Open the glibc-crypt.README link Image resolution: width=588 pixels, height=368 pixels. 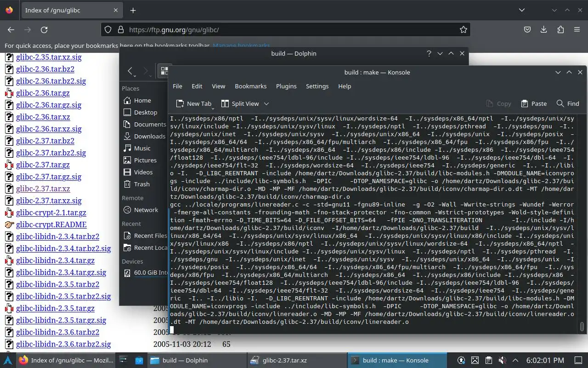[x=51, y=224]
